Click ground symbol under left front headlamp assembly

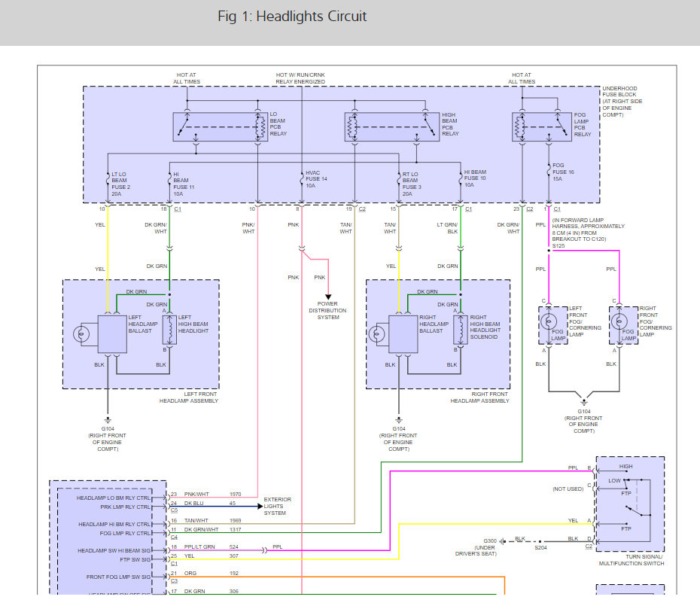(x=108, y=421)
